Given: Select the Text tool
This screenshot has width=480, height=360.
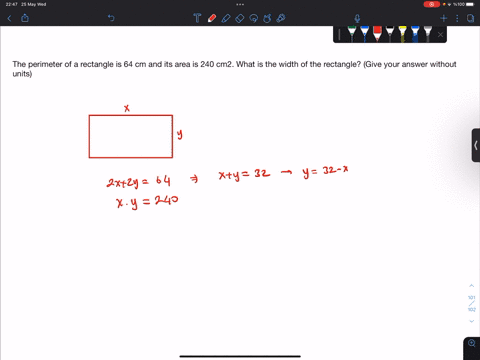Looking at the screenshot, I should point(197,18).
